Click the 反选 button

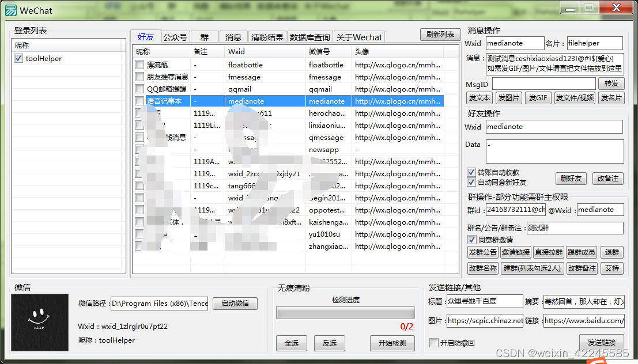[330, 343]
